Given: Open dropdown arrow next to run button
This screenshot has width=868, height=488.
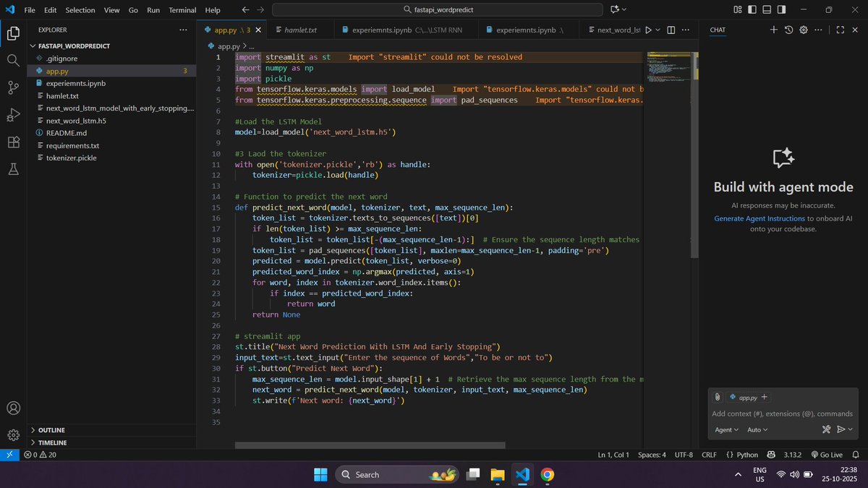Looking at the screenshot, I should pyautogui.click(x=658, y=30).
